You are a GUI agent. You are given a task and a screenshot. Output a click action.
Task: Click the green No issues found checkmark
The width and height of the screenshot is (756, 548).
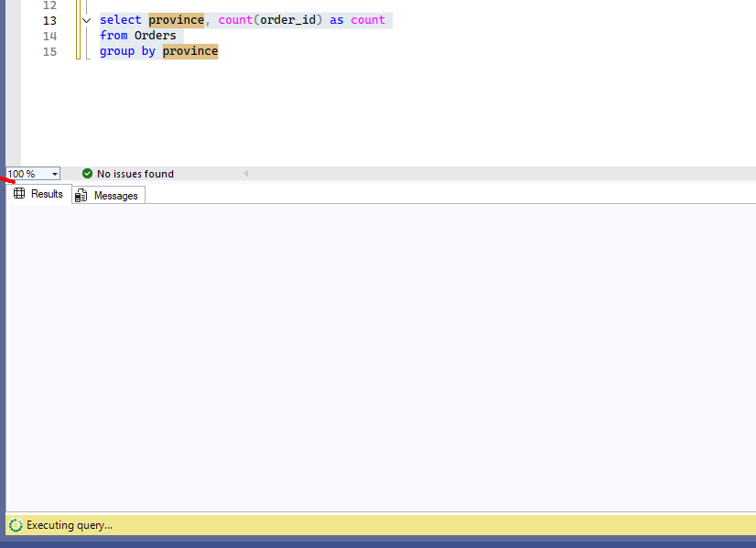(87, 174)
